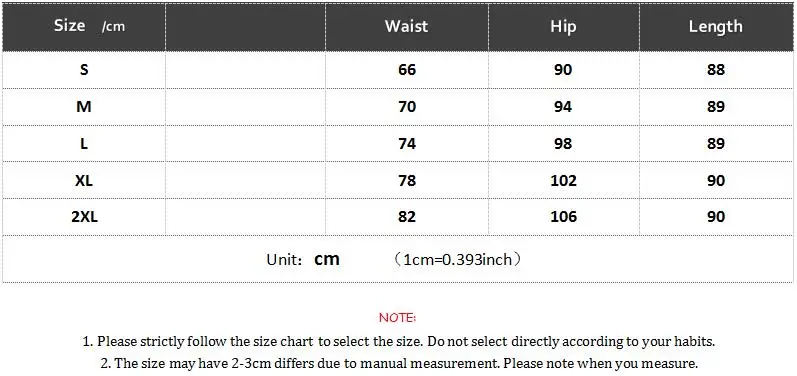Select the Length column header
797x376 pixels.
tap(716, 26)
